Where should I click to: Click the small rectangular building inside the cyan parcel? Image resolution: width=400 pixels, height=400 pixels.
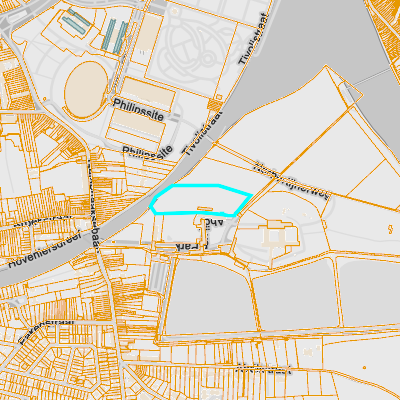point(205,209)
